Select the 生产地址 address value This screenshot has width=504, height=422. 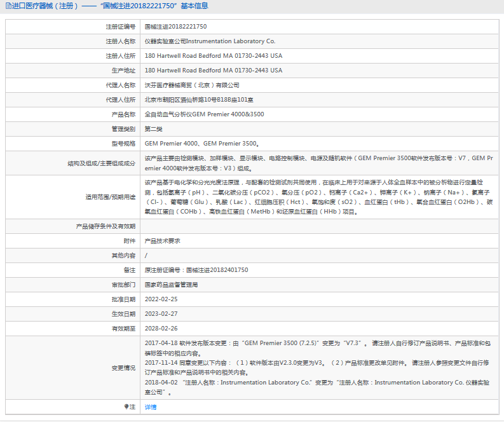214,71
